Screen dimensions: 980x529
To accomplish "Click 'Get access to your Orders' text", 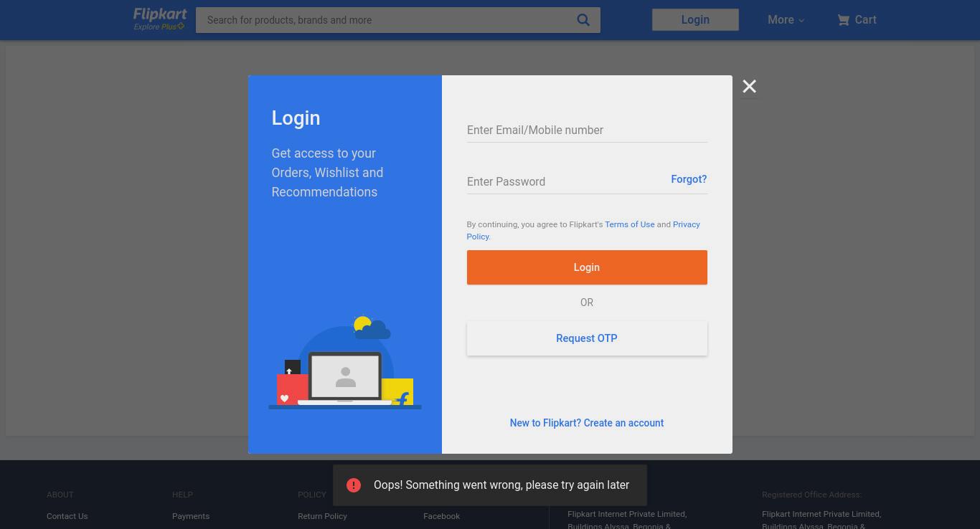I will coord(327,173).
